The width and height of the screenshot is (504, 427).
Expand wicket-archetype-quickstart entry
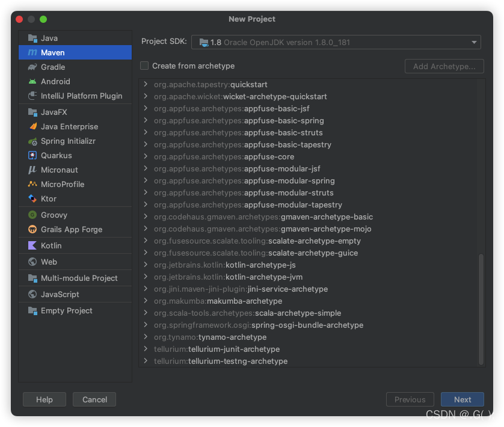(x=146, y=96)
